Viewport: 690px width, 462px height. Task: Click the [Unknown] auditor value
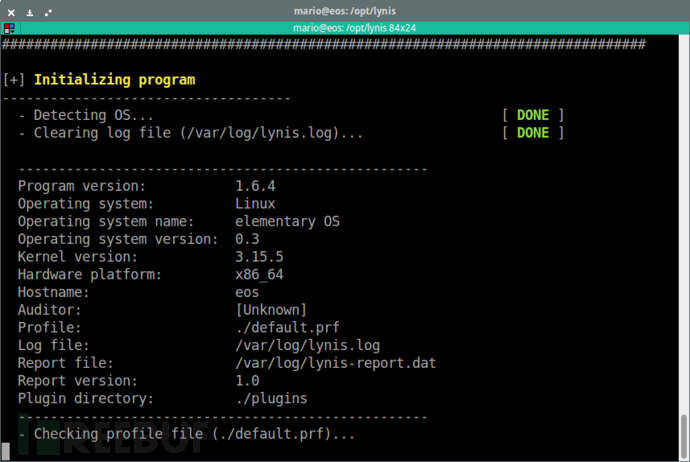coord(271,310)
